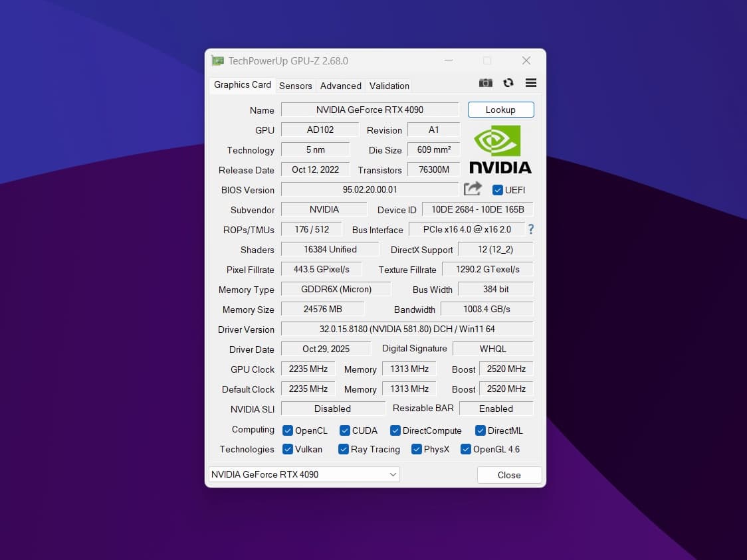Click the Digital Signature value WHQL
The image size is (747, 560).
pos(492,349)
